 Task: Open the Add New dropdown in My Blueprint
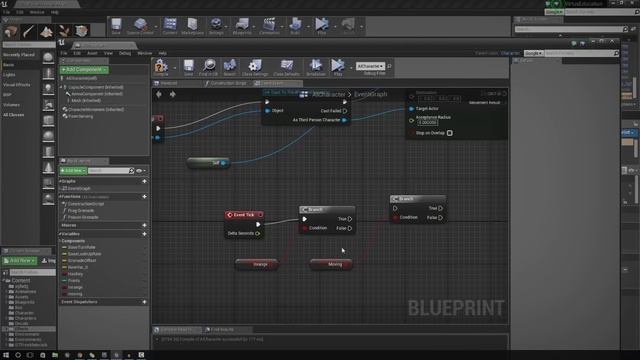coord(73,171)
